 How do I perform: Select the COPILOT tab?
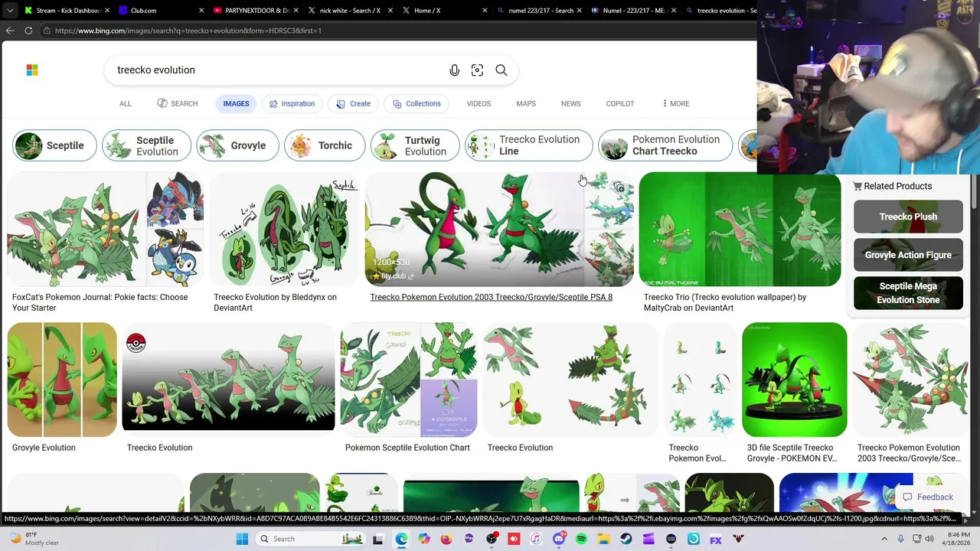click(620, 104)
